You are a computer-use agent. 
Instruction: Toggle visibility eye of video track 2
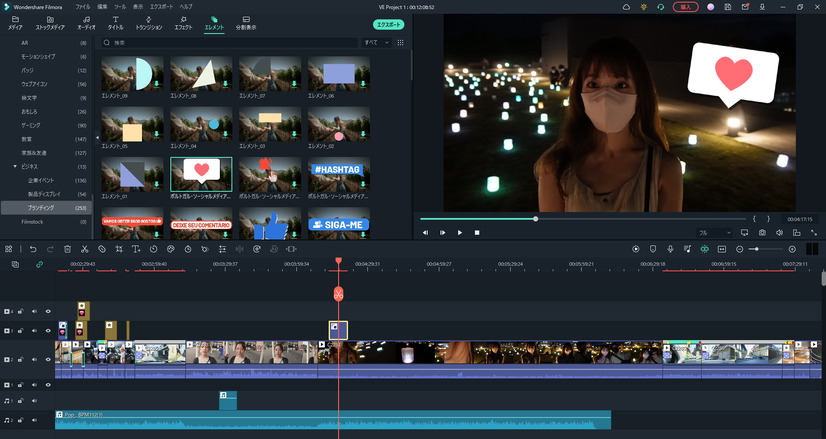click(x=48, y=360)
